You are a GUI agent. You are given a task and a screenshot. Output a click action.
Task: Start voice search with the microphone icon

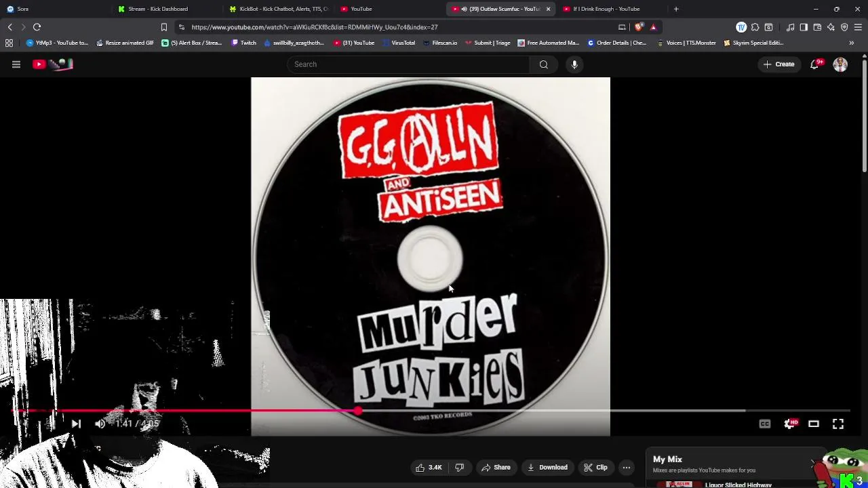click(x=574, y=64)
